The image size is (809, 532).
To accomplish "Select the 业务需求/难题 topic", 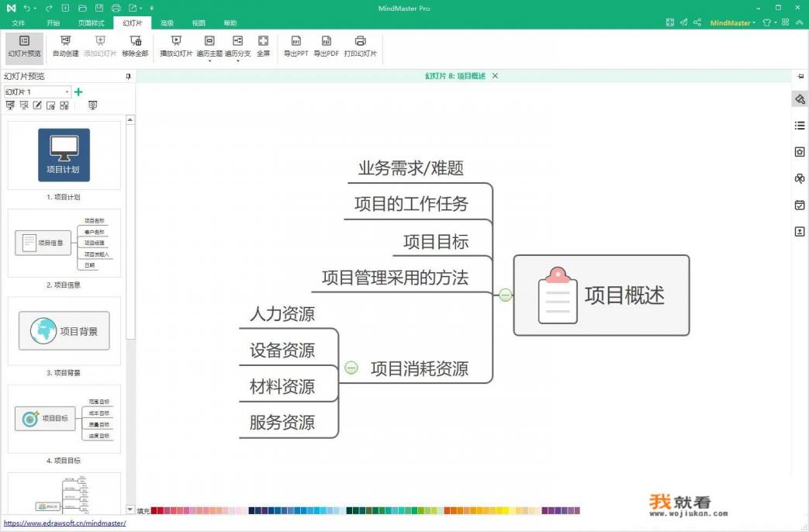I will (x=411, y=168).
